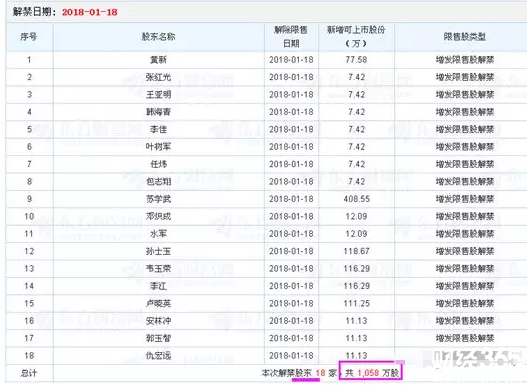The height and width of the screenshot is (389, 527).
Task: Click the date in row 9 苏学武
Action: (291, 199)
